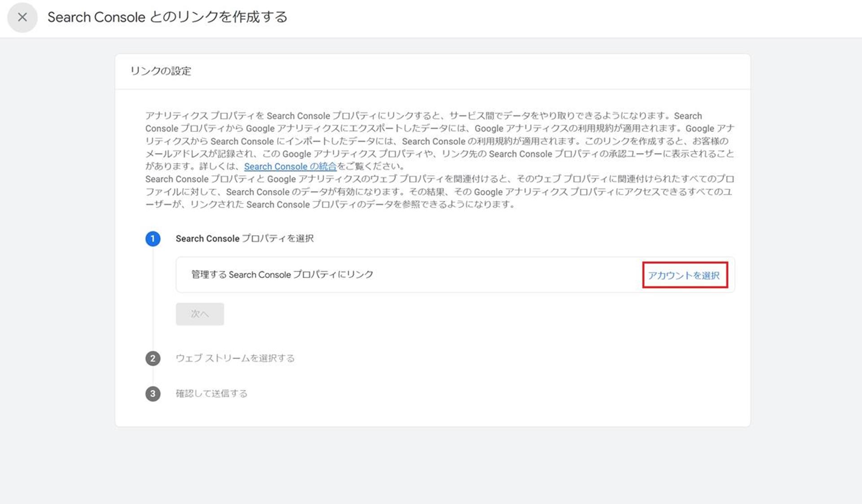The height and width of the screenshot is (504, 862).
Task: Close the Search Console link creation dialog
Action: click(22, 18)
